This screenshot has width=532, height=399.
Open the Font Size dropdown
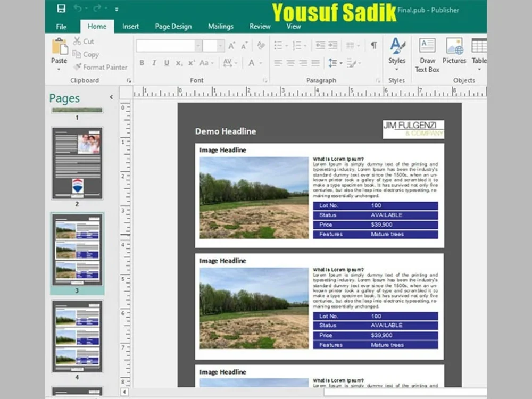(x=220, y=45)
